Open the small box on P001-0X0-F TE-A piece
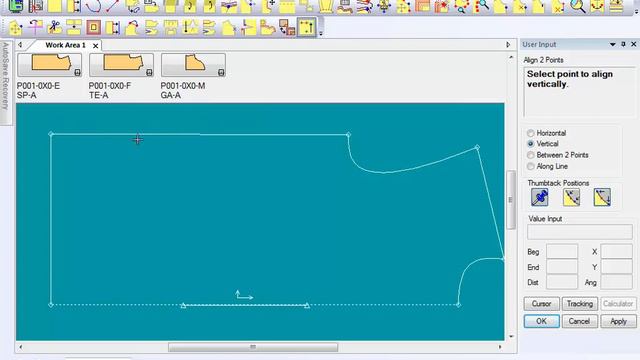Screen dimensions: 640x360 (149, 73)
